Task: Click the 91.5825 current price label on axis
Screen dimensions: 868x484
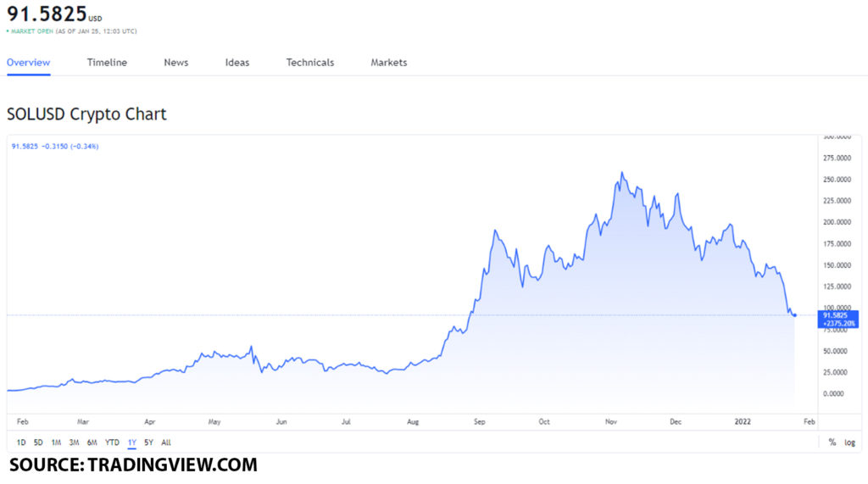Action: 837,319
